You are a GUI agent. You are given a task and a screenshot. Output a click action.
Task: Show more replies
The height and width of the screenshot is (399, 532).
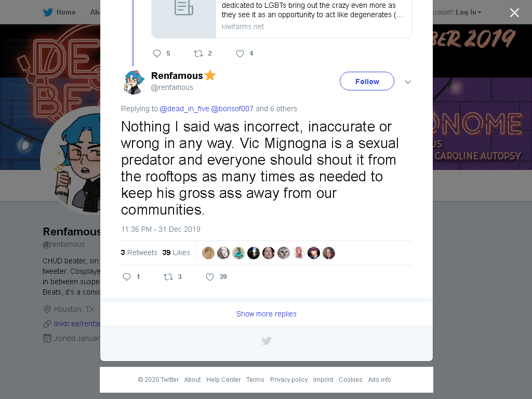267,314
